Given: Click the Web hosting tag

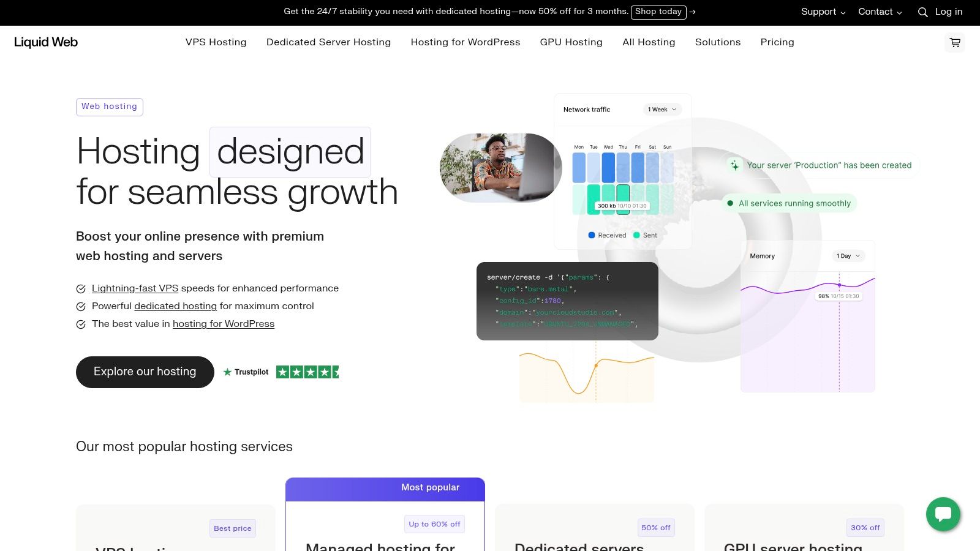Looking at the screenshot, I should pos(110,107).
